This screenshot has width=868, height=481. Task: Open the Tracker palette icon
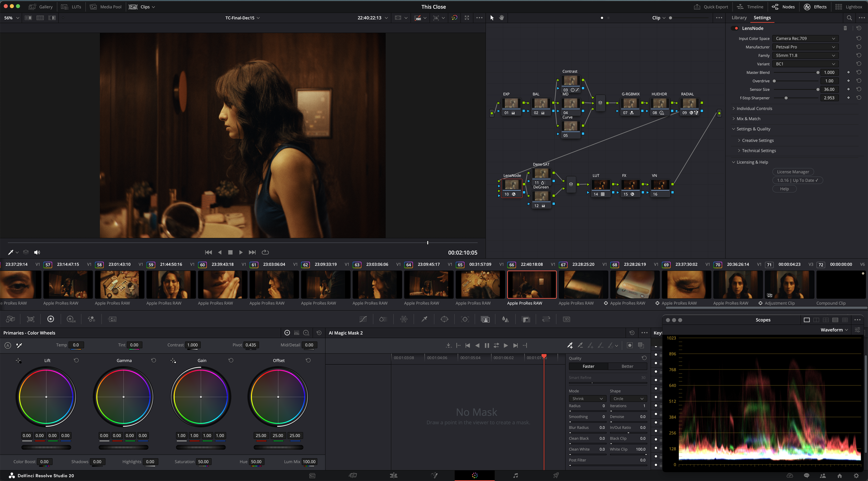click(x=465, y=319)
